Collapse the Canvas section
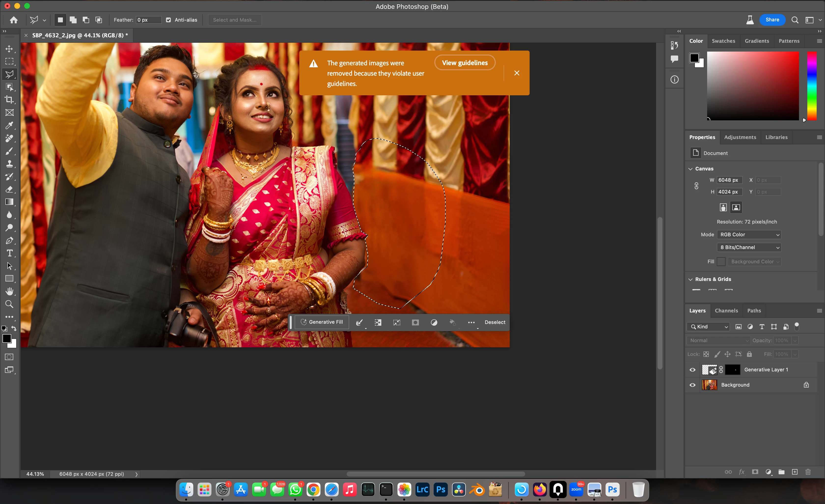This screenshot has height=504, width=825. (x=690, y=169)
